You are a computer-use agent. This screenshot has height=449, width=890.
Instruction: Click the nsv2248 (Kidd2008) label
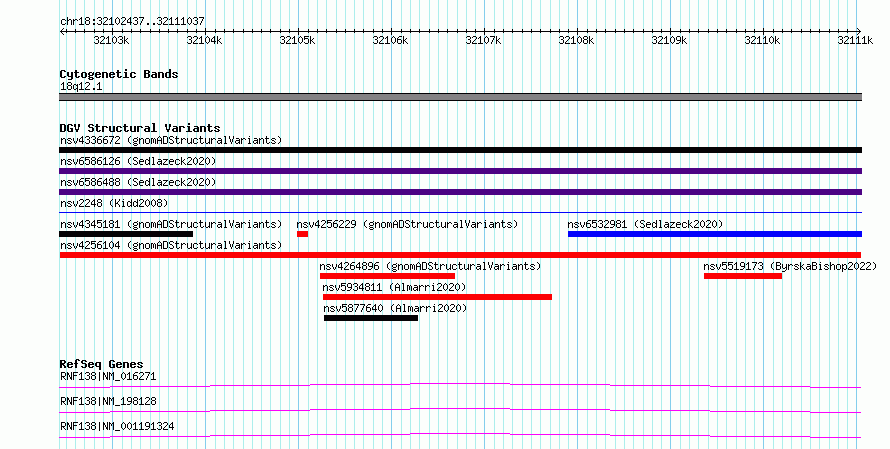point(114,203)
